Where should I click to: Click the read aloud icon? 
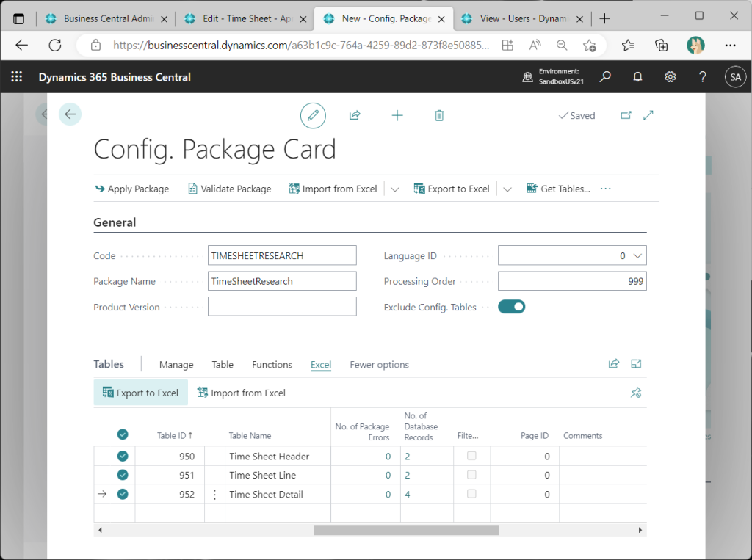[x=535, y=46]
